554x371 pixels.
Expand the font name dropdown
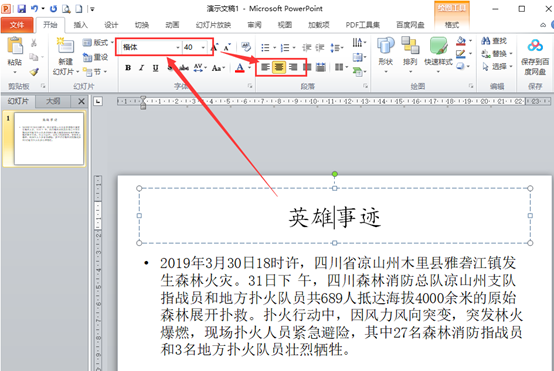(x=178, y=47)
